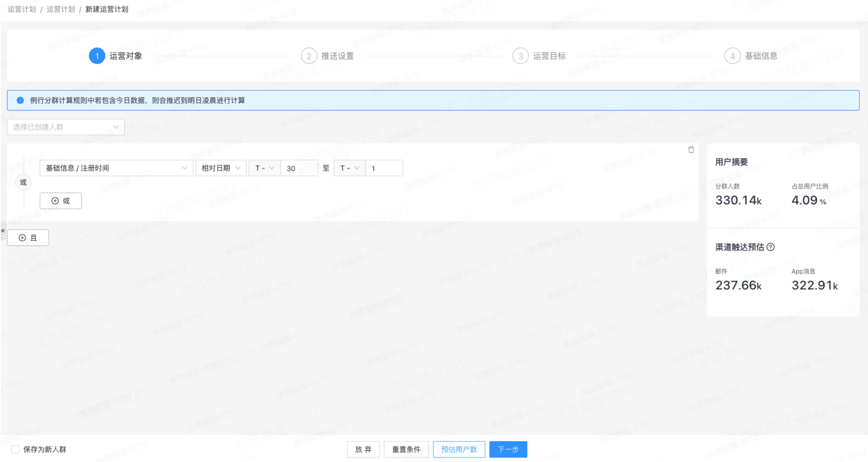Open the second T - dropdown before 1
Image resolution: width=868 pixels, height=462 pixels.
coord(349,168)
